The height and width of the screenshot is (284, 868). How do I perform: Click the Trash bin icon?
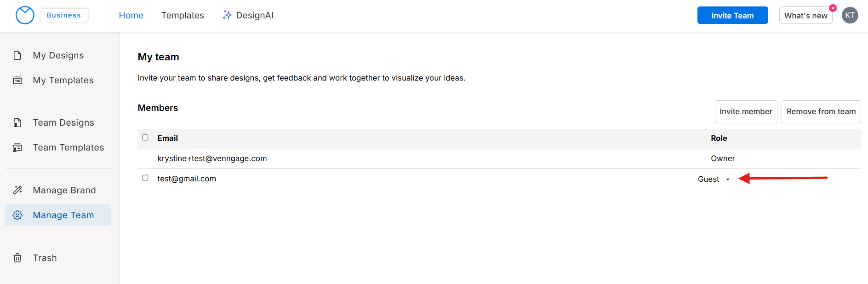point(17,258)
